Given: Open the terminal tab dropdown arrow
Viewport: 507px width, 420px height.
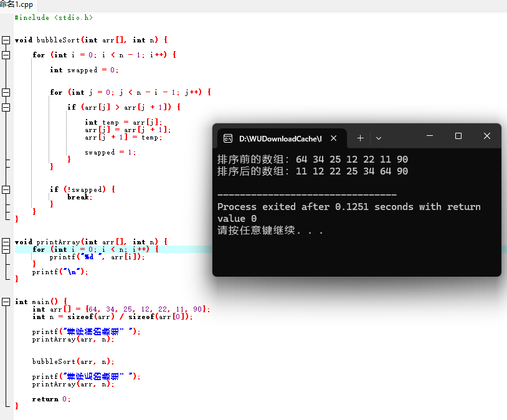Looking at the screenshot, I should (x=379, y=138).
